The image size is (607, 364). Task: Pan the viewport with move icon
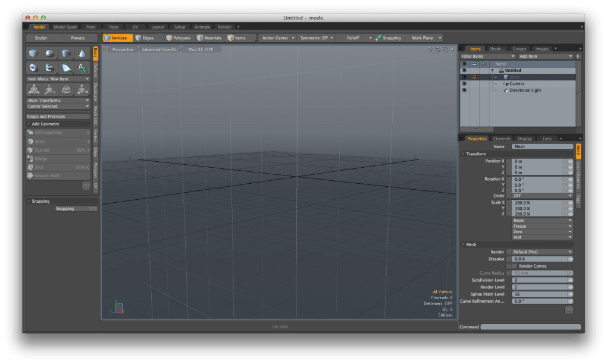[x=430, y=49]
